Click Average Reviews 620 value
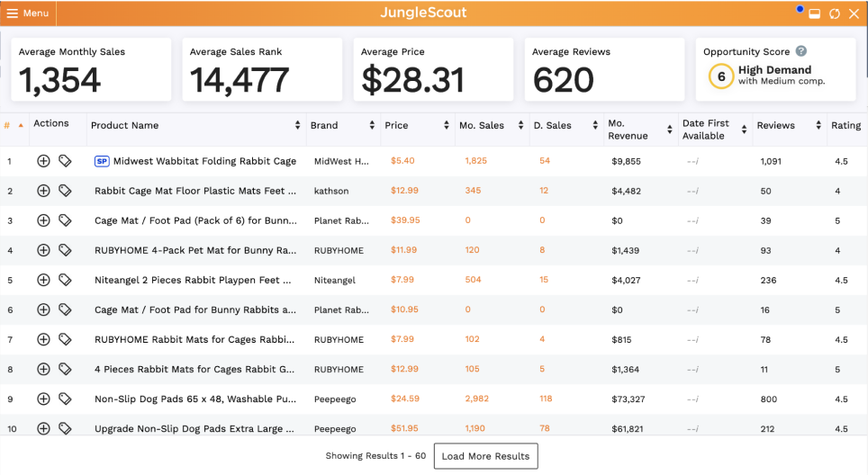This screenshot has width=868, height=475. click(563, 80)
